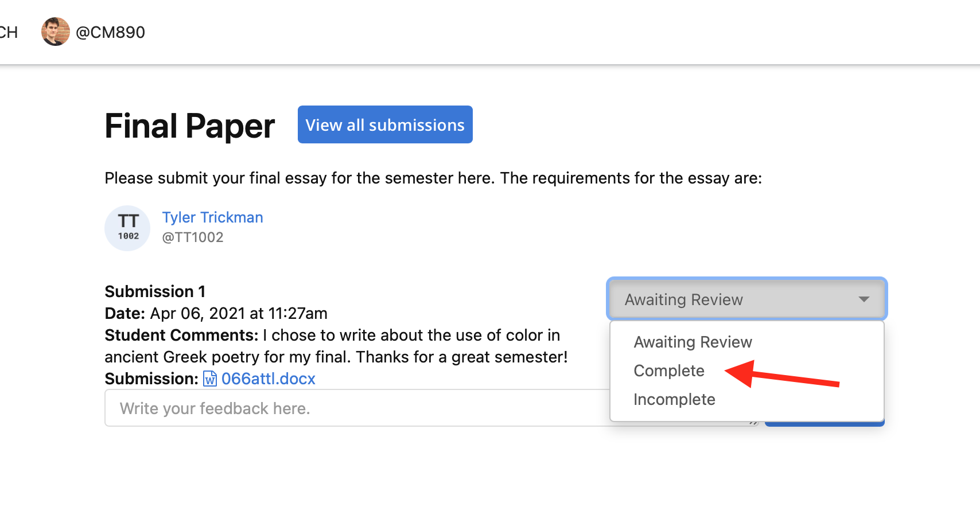Click the Submission 1 heading
980x507 pixels.
155,291
